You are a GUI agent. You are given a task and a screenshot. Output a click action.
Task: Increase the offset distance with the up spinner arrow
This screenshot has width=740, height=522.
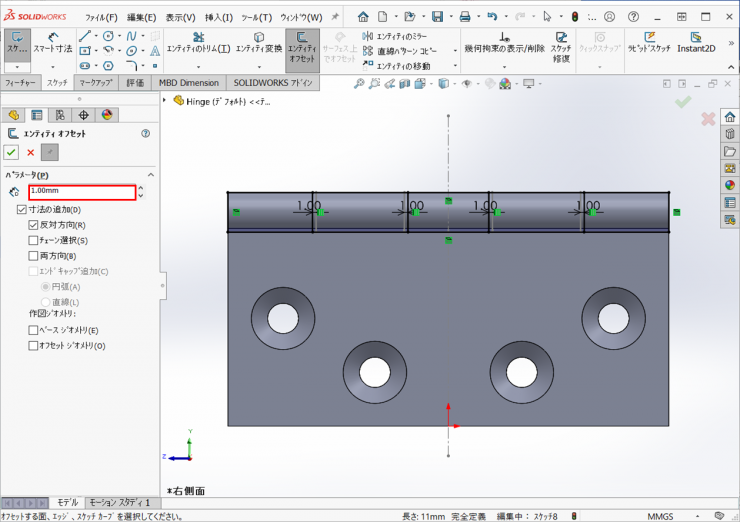pyautogui.click(x=140, y=188)
